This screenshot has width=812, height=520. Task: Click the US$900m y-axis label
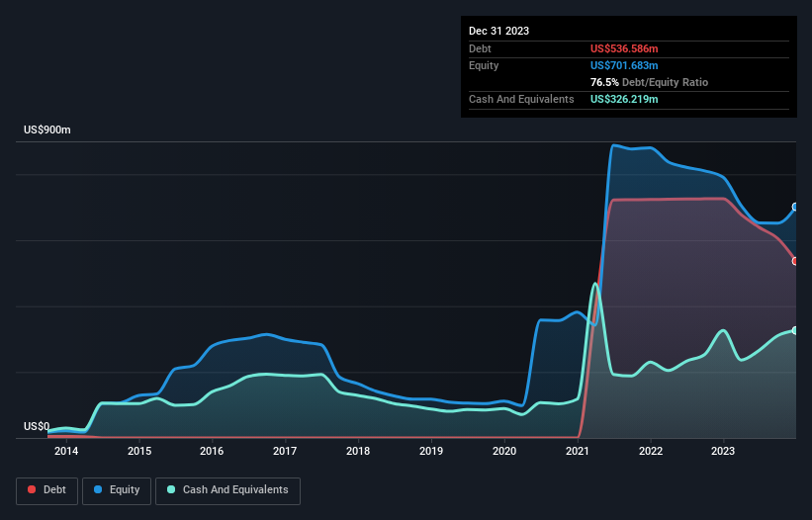[47, 130]
